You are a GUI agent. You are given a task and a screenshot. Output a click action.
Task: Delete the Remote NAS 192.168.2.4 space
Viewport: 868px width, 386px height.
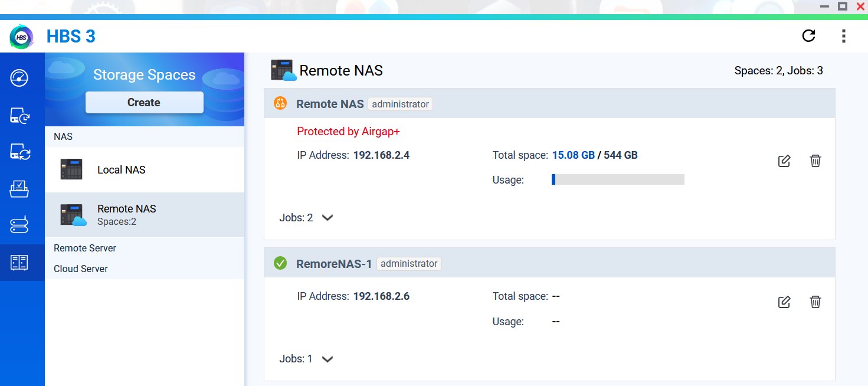coord(815,161)
